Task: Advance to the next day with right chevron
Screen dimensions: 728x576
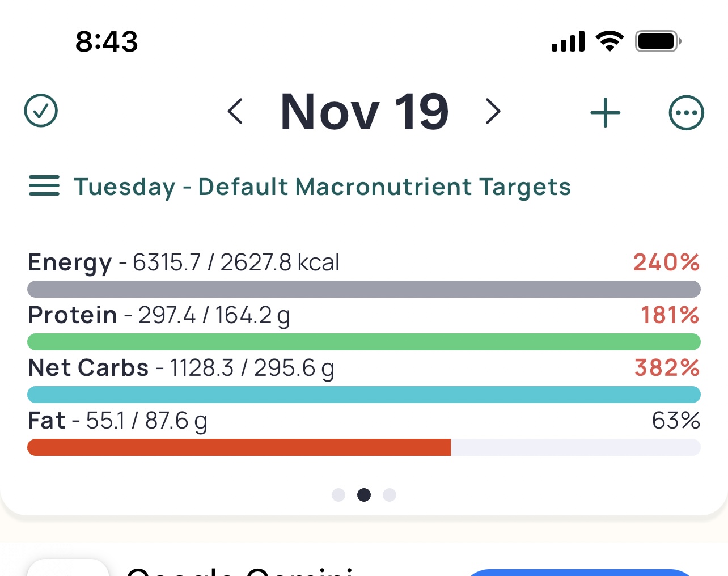Action: 493,111
